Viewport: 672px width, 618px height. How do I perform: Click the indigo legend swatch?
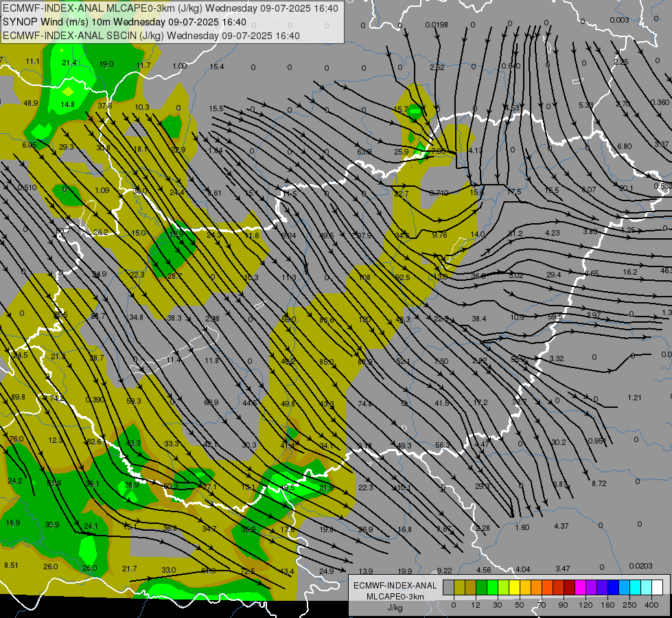click(603, 587)
